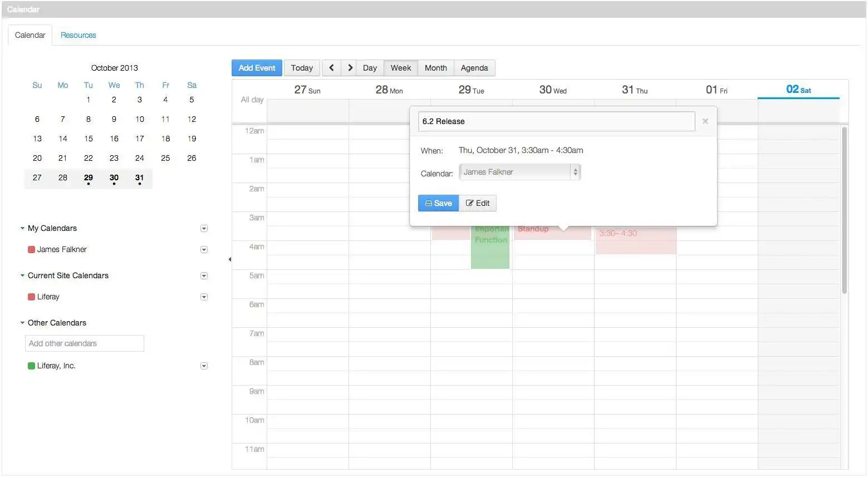The image size is (868, 478).
Task: Select October 31 in mini calendar
Action: [x=140, y=178]
